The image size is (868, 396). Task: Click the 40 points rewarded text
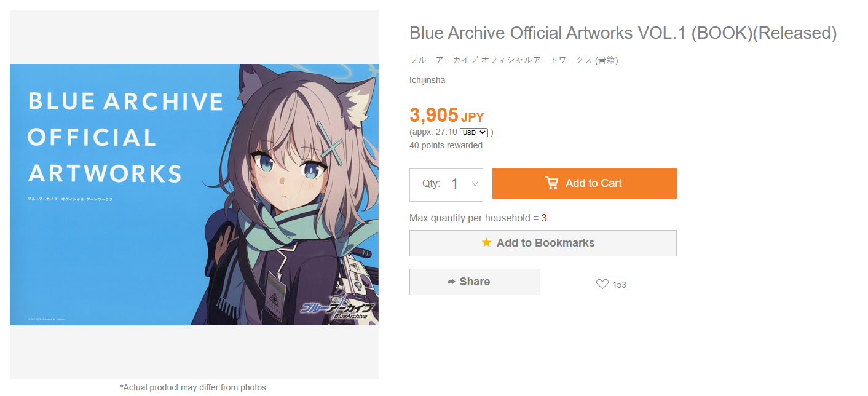(x=446, y=146)
